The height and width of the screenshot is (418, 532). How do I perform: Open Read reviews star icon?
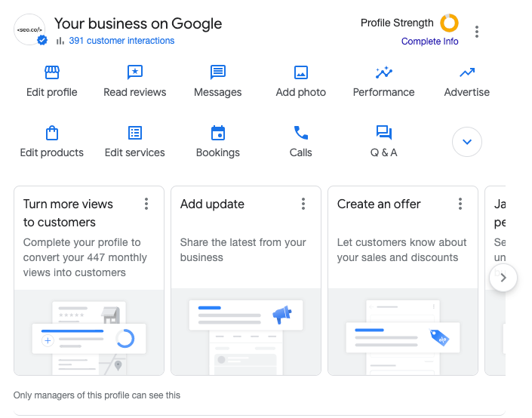coord(135,73)
